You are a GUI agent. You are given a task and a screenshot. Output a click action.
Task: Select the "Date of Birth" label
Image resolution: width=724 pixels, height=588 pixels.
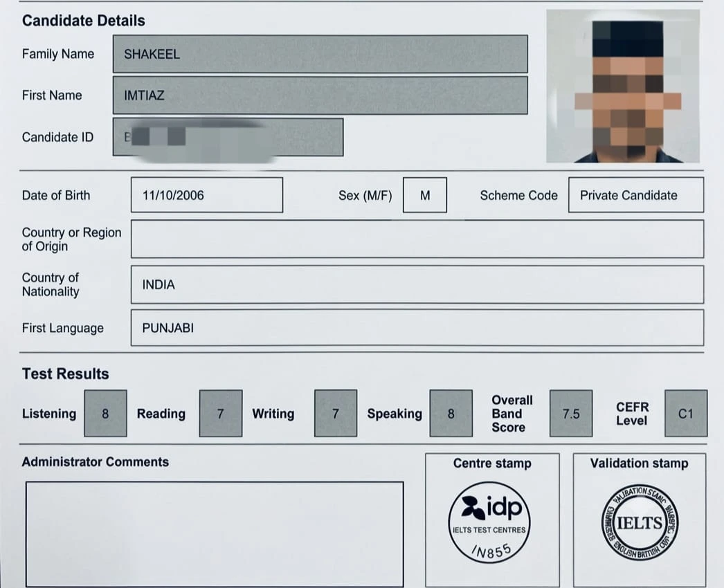click(56, 195)
